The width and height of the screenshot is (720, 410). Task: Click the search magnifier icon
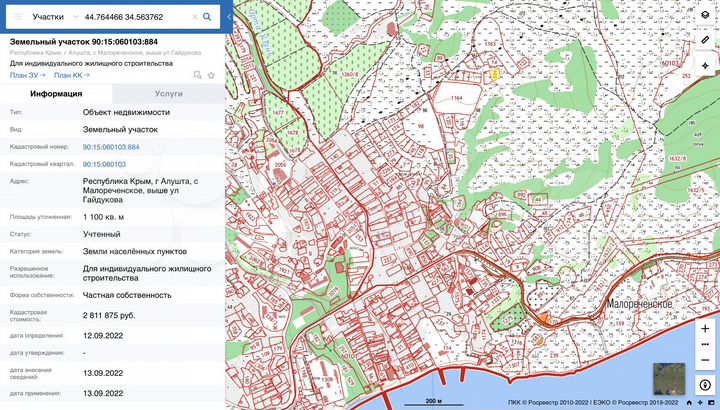pyautogui.click(x=207, y=17)
